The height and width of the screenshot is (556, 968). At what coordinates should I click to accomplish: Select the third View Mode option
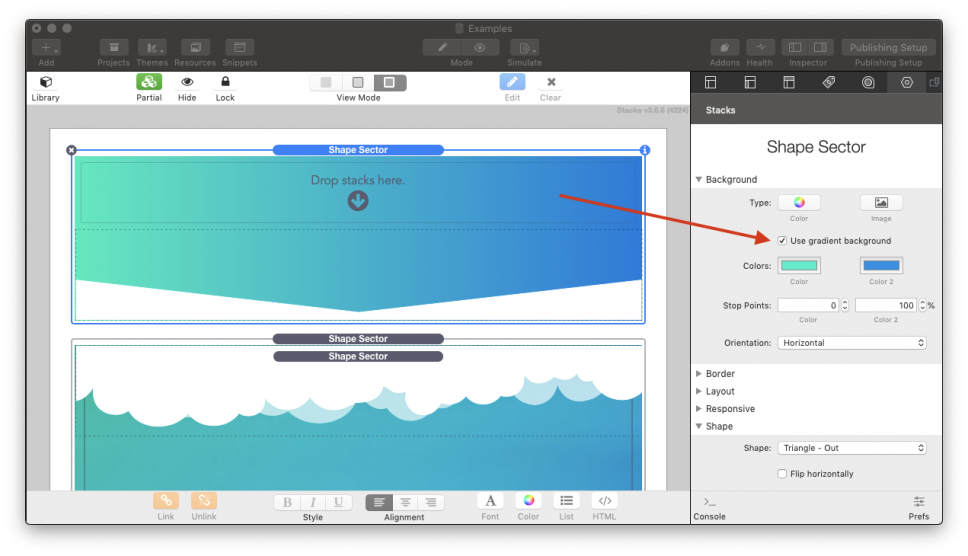tap(390, 83)
